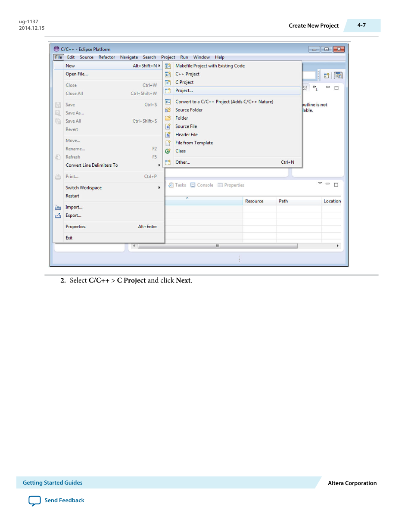Click the Convert to C/C++ Project icon
The height and width of the screenshot is (532, 411).
pos(168,102)
